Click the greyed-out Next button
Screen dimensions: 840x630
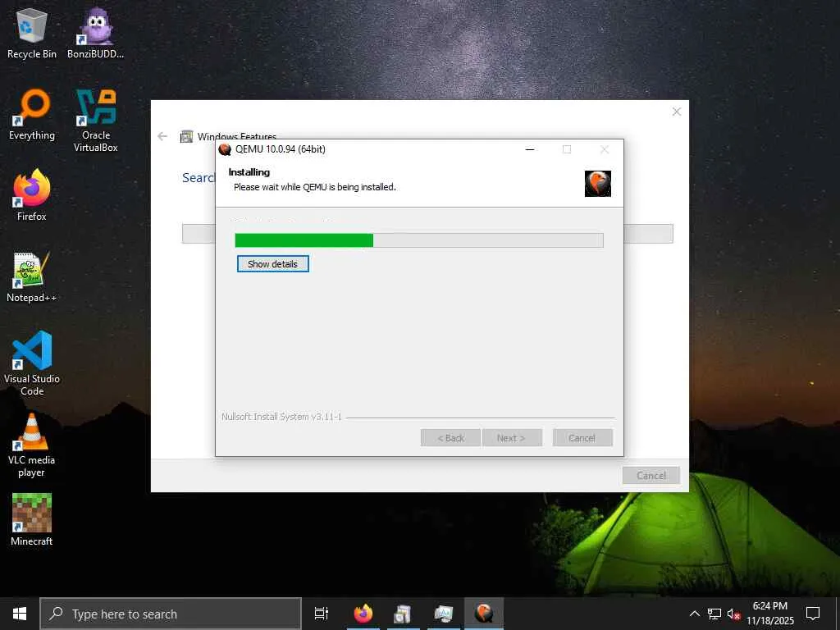click(x=512, y=438)
